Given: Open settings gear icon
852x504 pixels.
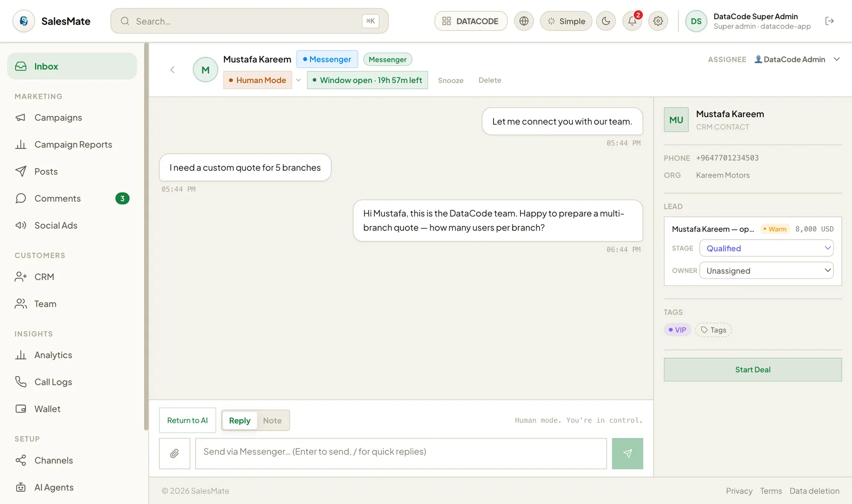Looking at the screenshot, I should pyautogui.click(x=658, y=21).
